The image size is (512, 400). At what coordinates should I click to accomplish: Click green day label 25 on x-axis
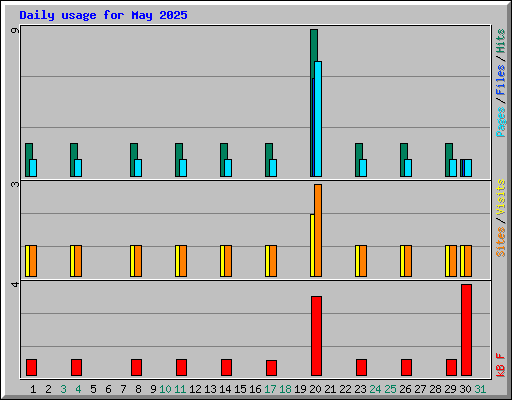click(x=390, y=389)
